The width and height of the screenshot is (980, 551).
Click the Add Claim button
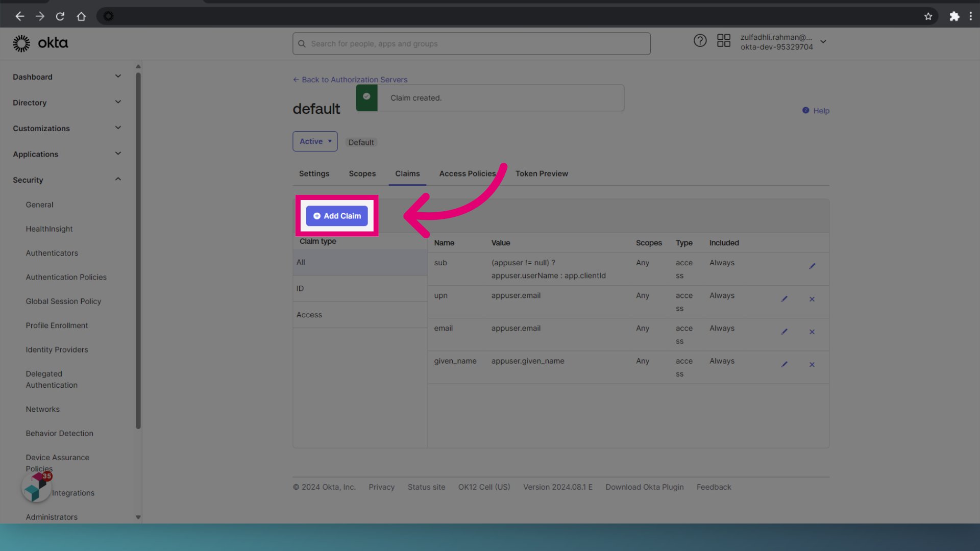(x=337, y=216)
